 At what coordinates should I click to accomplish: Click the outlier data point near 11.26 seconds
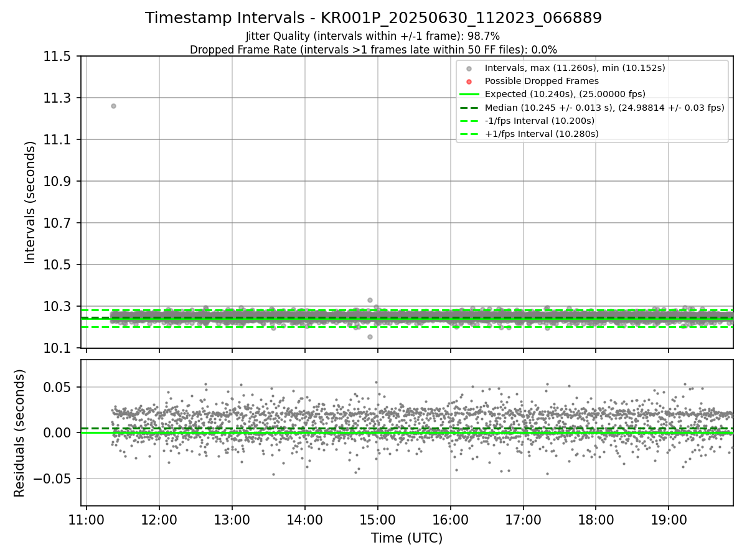pyautogui.click(x=113, y=106)
